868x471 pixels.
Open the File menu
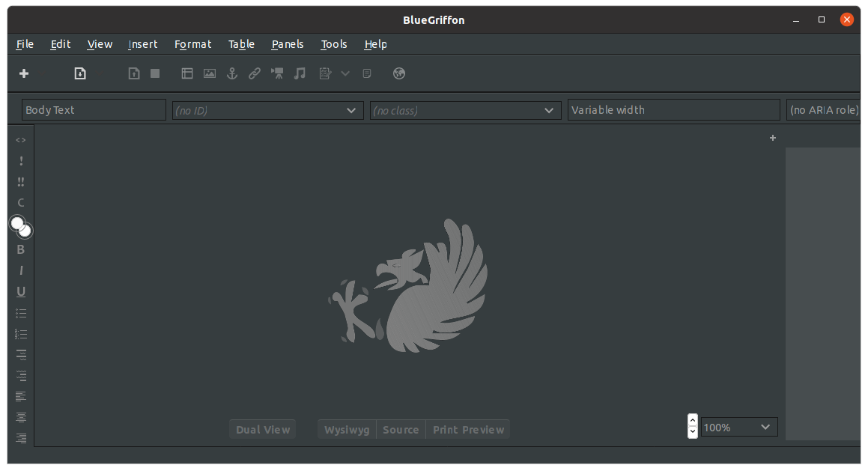point(25,44)
